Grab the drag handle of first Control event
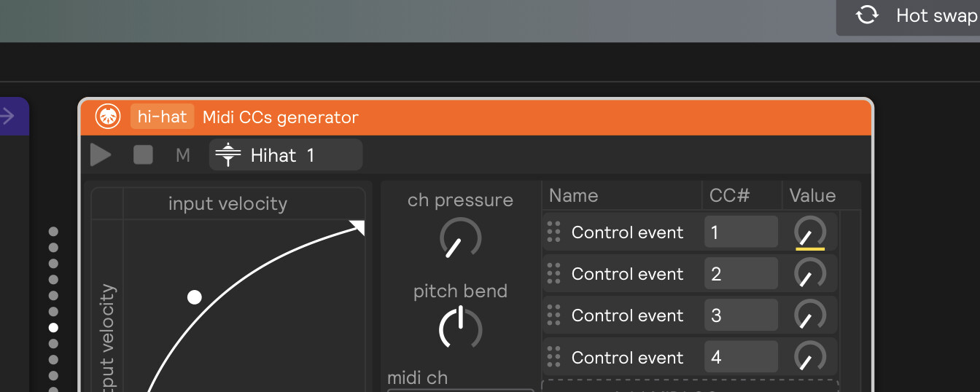 pos(554,232)
